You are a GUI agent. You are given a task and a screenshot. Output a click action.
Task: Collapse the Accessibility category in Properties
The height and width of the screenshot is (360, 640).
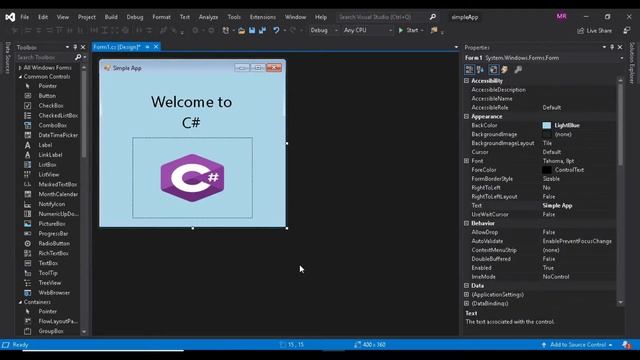tap(467, 81)
